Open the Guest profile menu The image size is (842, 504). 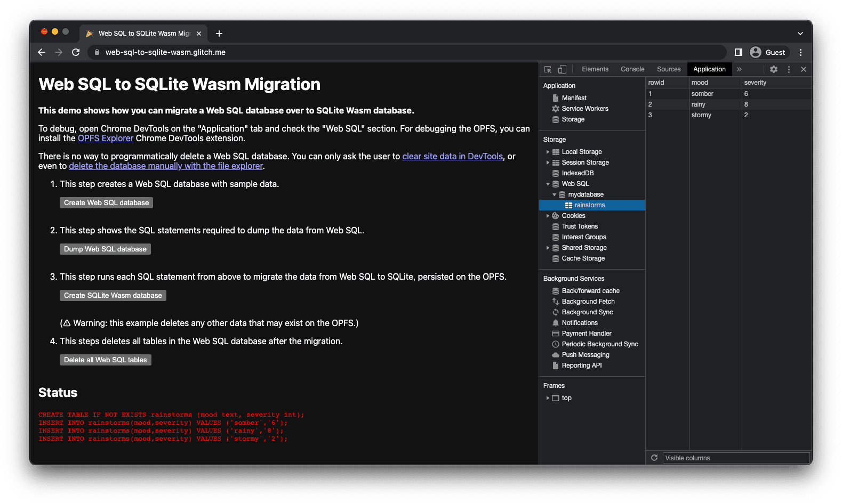pos(768,52)
